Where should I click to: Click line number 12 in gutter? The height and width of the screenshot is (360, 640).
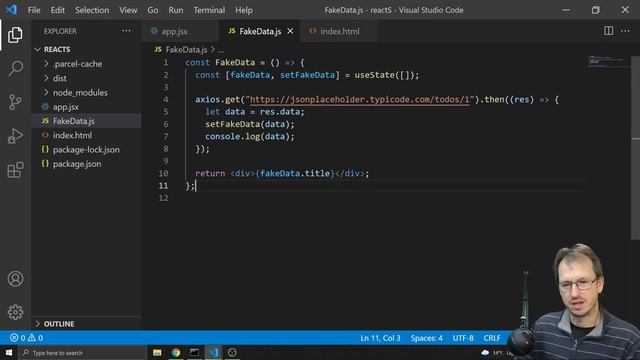(x=163, y=198)
